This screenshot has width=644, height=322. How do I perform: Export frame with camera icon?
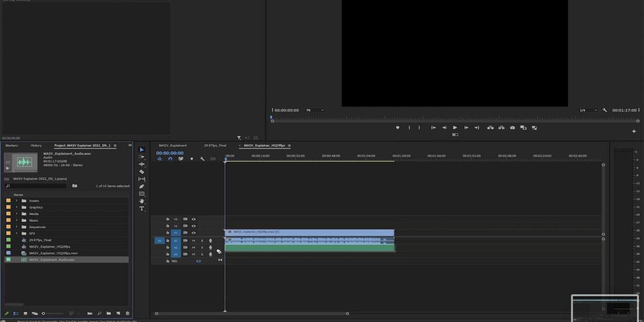[513, 128]
